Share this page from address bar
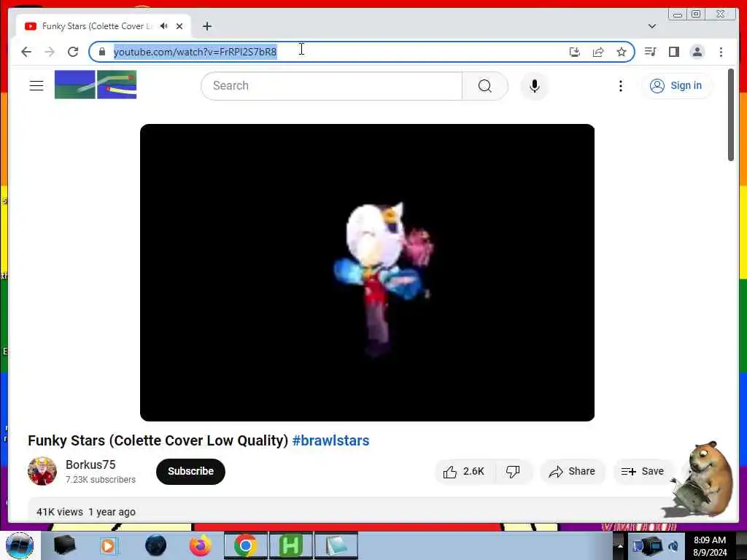Screen dimensions: 747x560 598,52
